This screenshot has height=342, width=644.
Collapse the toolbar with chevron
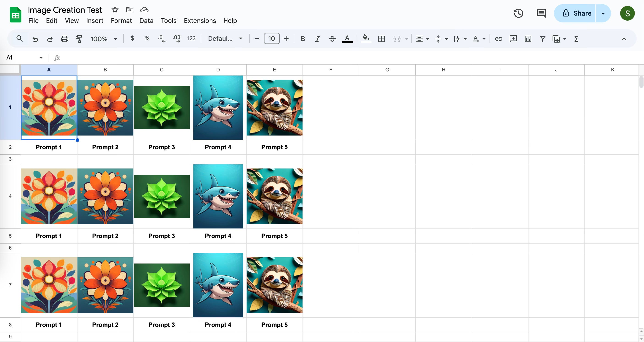624,39
